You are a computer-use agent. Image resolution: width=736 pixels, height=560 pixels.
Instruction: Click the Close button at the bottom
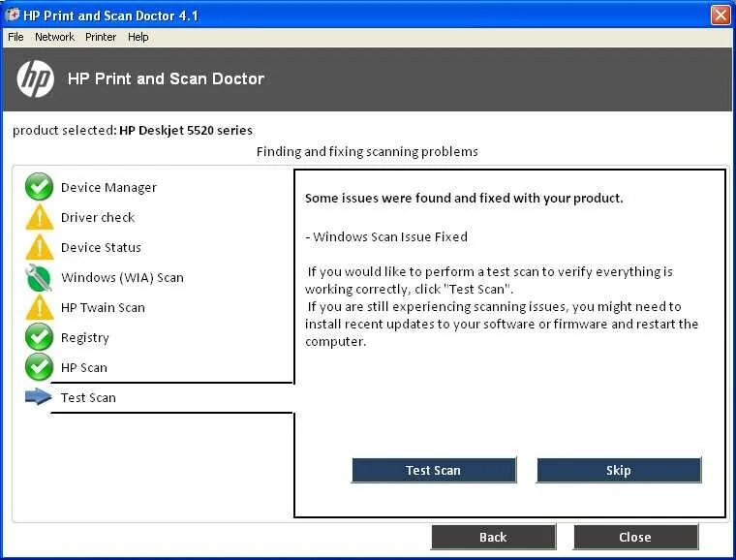(635, 537)
